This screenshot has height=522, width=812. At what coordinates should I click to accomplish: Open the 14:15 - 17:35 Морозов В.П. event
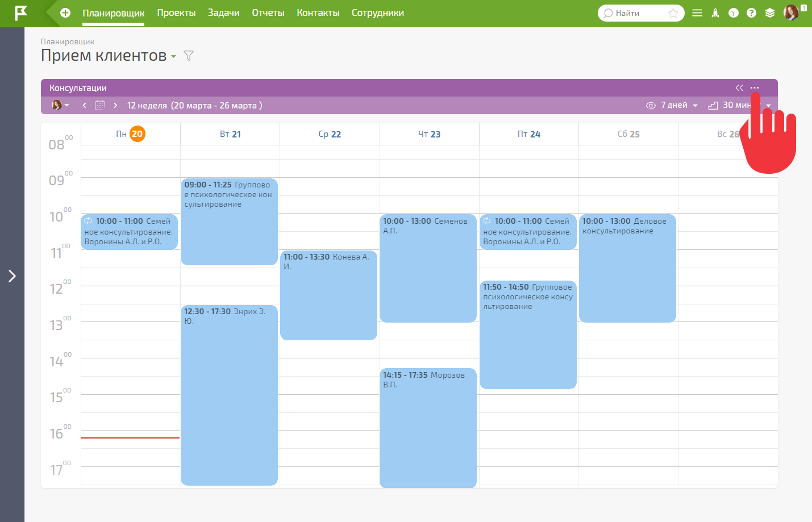428,428
